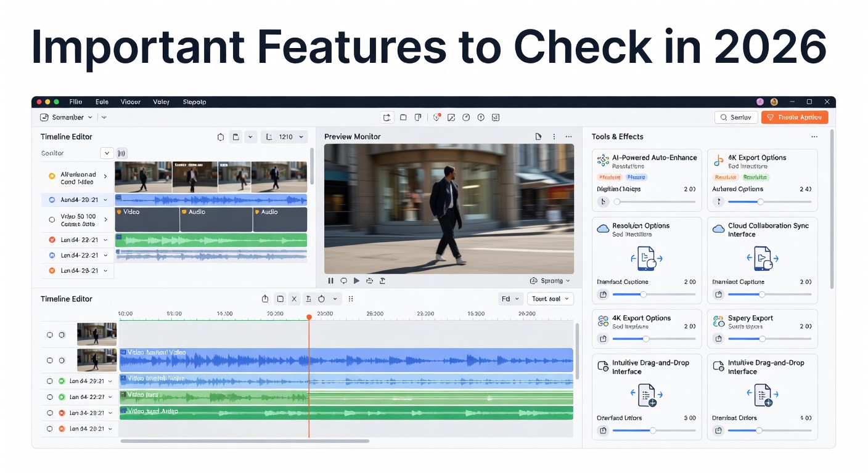Open the Stepolp menu
Image resolution: width=868 pixels, height=473 pixels.
[x=195, y=102]
